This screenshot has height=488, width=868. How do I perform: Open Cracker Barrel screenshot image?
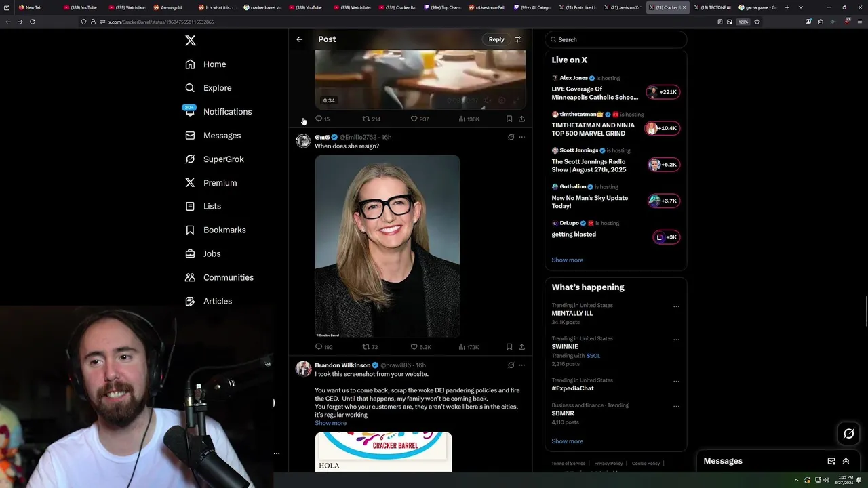point(383,451)
